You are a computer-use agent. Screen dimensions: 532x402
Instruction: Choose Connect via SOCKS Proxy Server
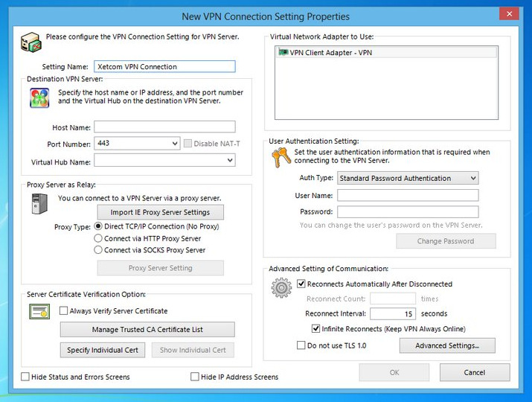click(x=98, y=250)
